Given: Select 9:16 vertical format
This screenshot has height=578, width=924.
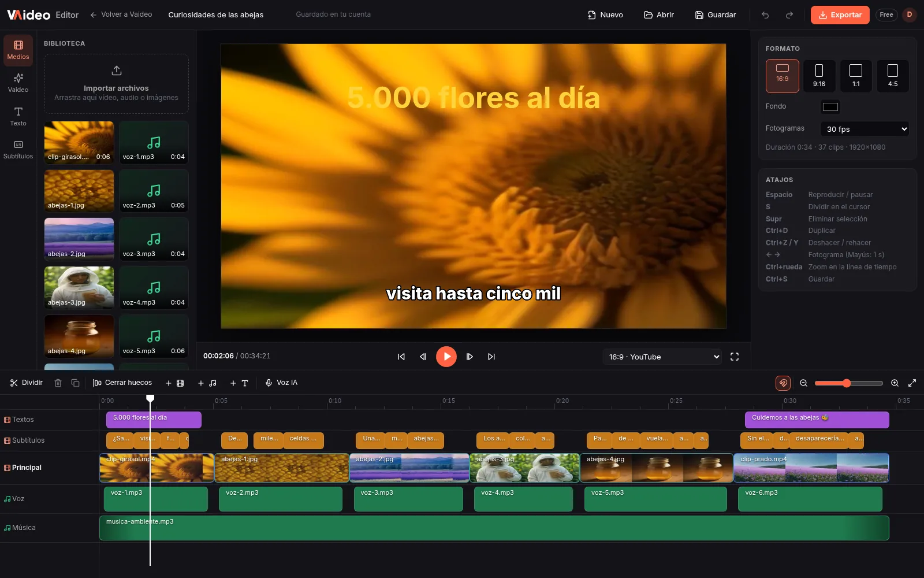Looking at the screenshot, I should coord(819,76).
